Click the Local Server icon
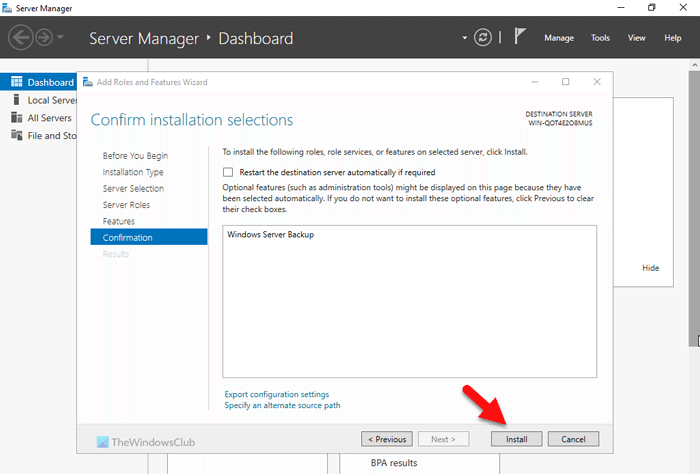 [17, 100]
